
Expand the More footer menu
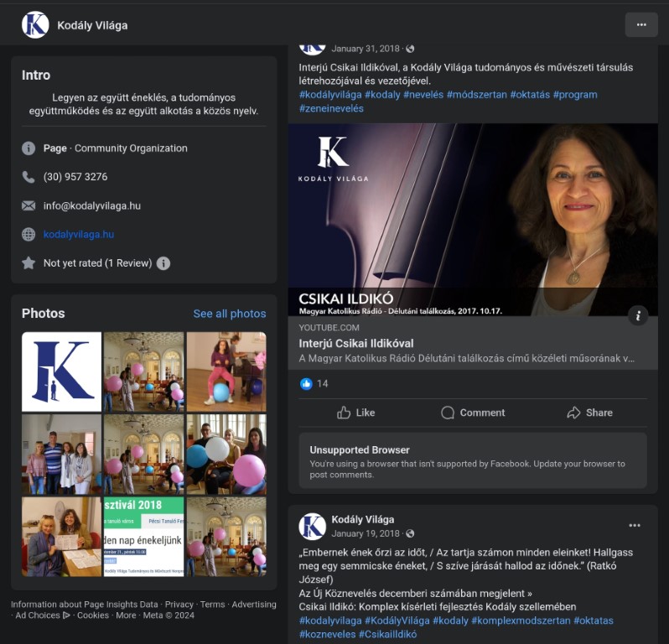126,615
